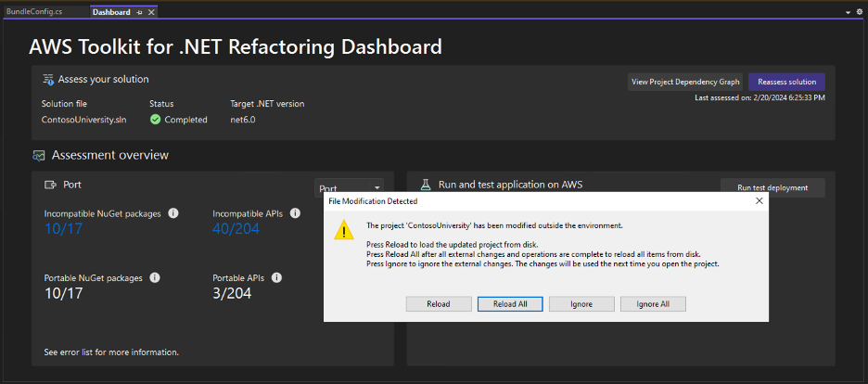Choose Ignore All in the dialog

click(653, 304)
